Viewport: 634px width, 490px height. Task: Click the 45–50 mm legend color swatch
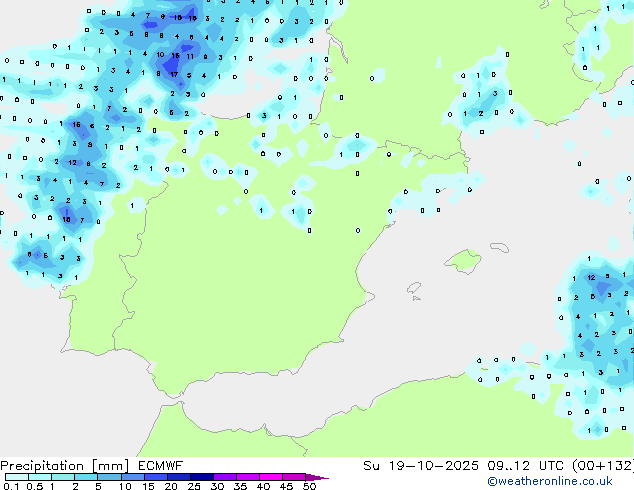click(294, 477)
